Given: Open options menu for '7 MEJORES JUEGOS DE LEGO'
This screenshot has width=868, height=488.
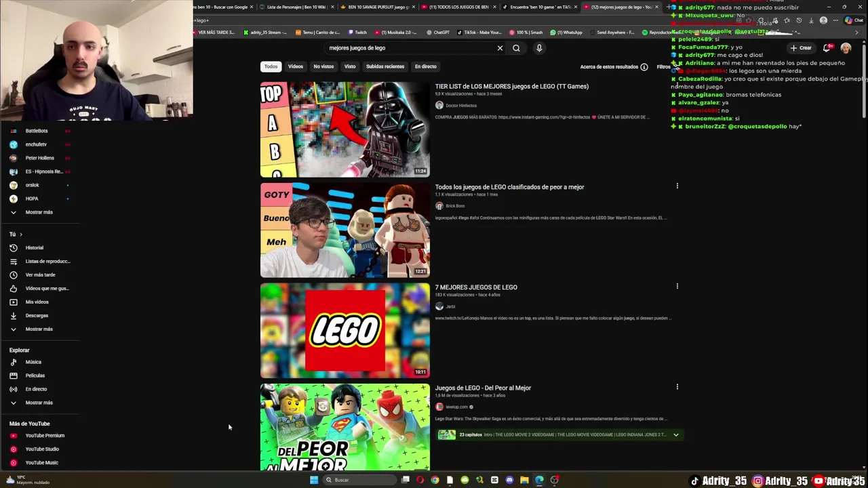Looking at the screenshot, I should coord(677,286).
